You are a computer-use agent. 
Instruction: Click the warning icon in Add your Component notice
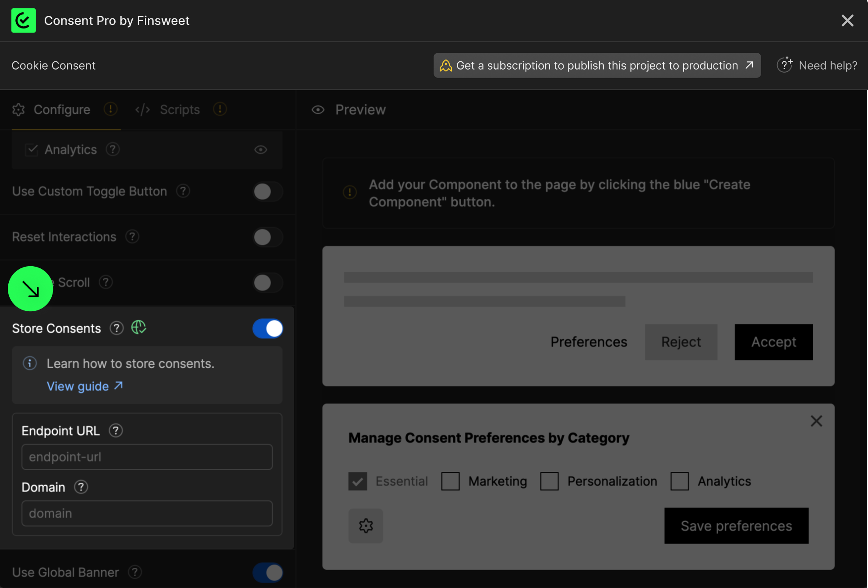pyautogui.click(x=350, y=192)
